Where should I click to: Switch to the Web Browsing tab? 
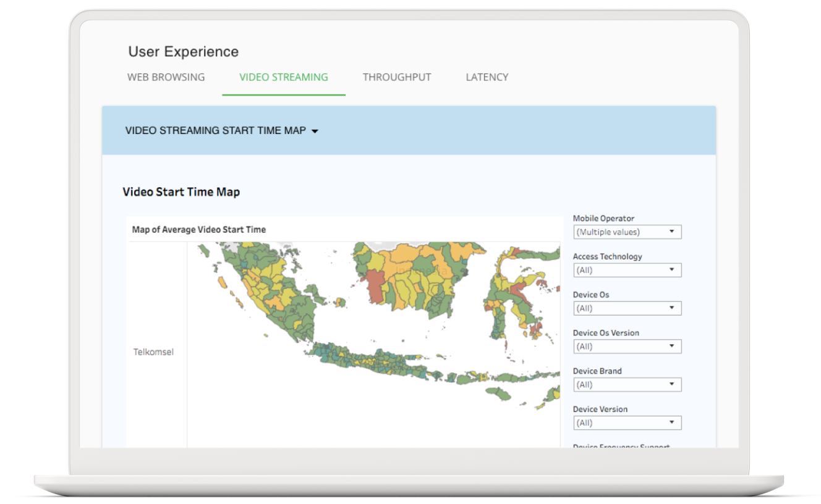pos(166,77)
